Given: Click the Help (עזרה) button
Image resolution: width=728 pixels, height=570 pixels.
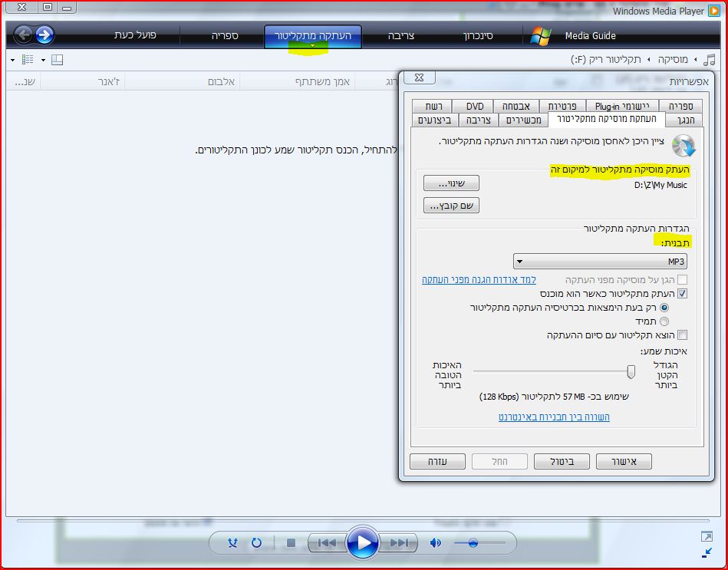Looking at the screenshot, I should [x=437, y=461].
